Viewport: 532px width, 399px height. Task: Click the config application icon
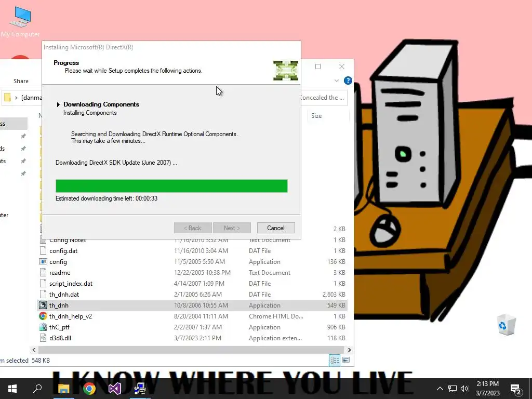click(43, 262)
